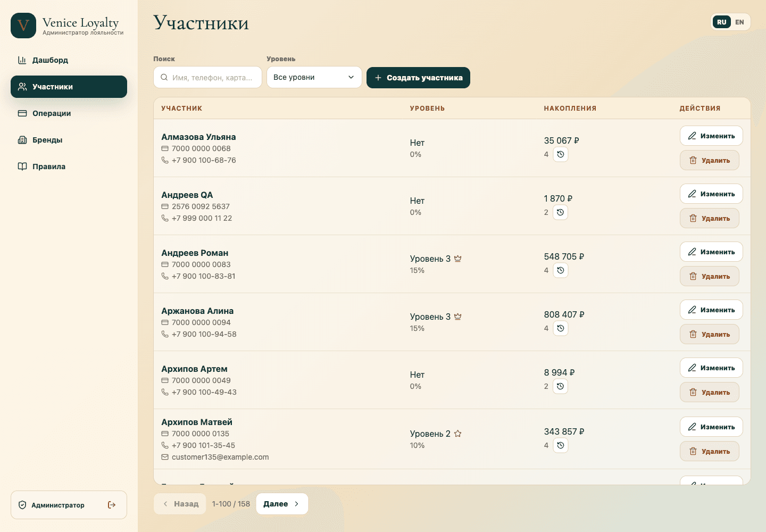Viewport: 766px width, 532px height.
Task: Click member name Андреев QA
Action: click(187, 195)
